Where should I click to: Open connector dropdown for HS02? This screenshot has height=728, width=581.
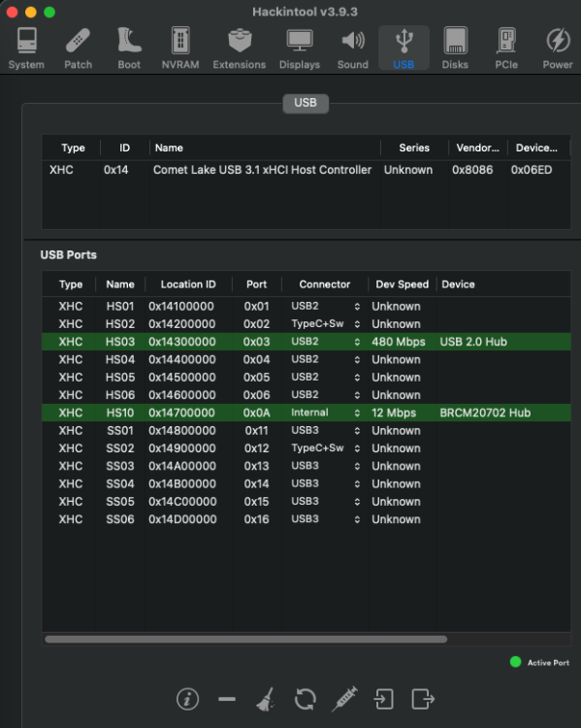357,324
